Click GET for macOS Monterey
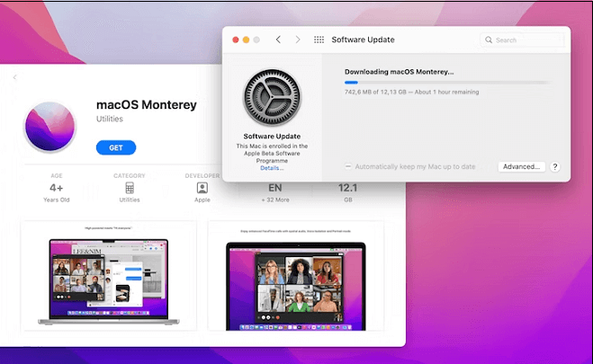593x364 pixels. pos(116,147)
